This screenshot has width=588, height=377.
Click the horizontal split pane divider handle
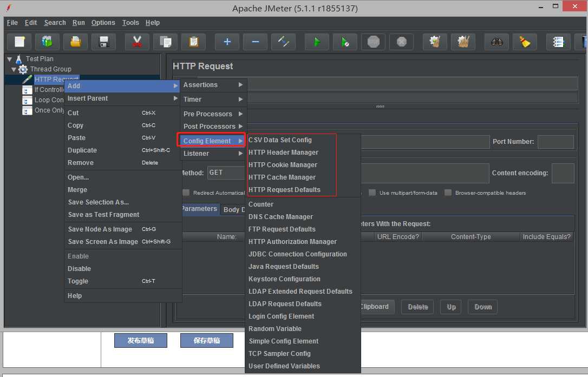[x=380, y=107]
